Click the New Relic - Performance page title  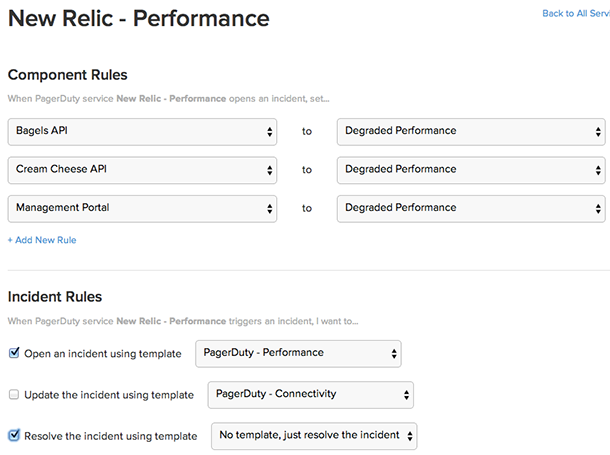pos(139,19)
